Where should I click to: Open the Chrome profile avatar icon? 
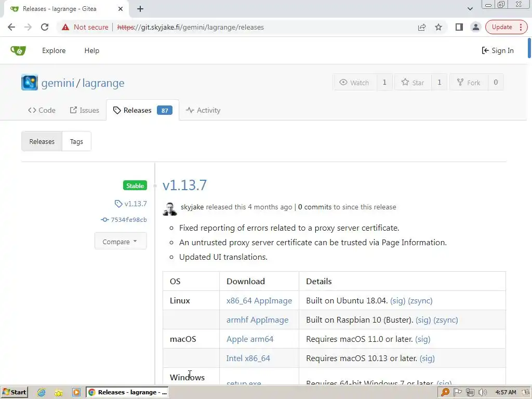click(x=476, y=27)
